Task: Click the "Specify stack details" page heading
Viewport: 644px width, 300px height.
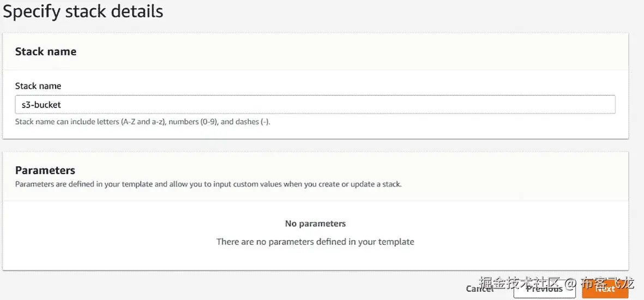Action: click(x=83, y=11)
